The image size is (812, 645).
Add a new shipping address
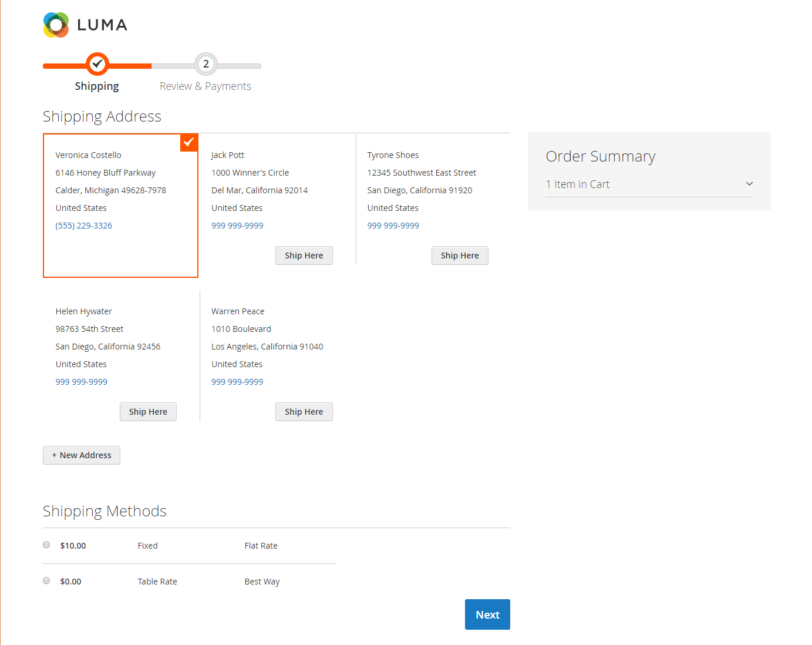(x=82, y=455)
